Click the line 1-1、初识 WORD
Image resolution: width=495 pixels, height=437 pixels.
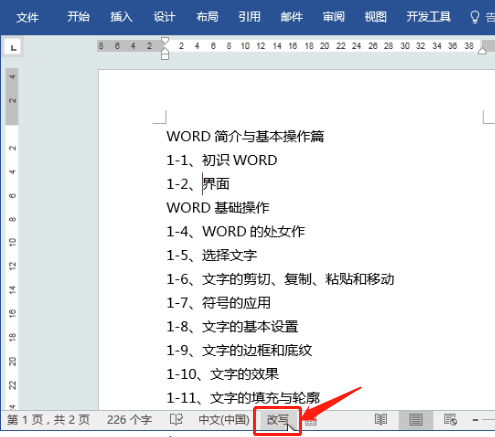tap(222, 160)
